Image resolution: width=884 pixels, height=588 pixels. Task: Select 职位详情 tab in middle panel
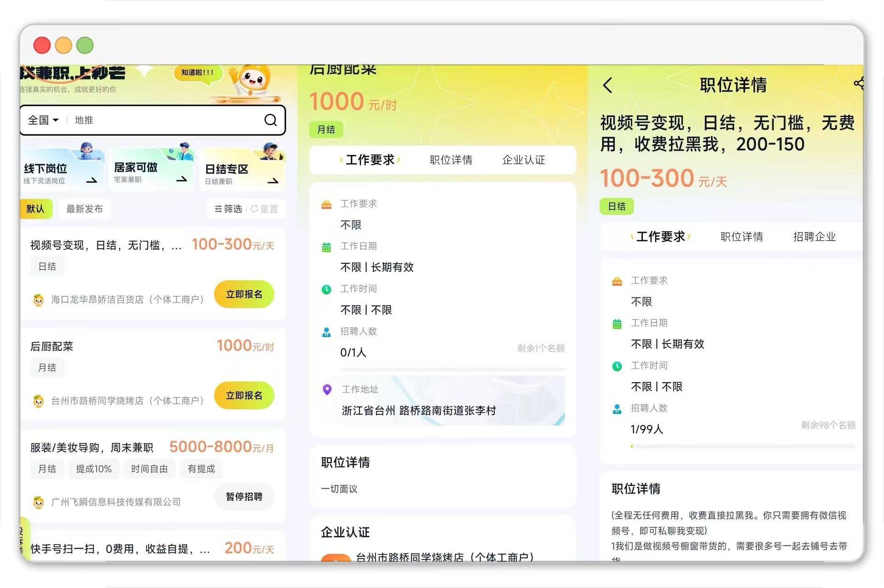point(451,160)
